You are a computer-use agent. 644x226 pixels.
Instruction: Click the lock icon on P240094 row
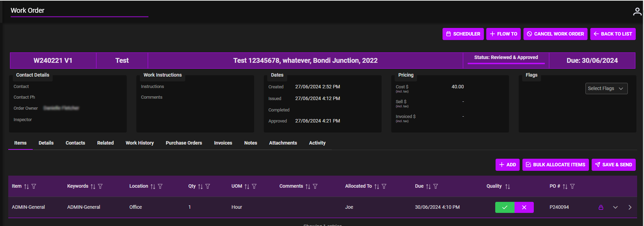(x=601, y=207)
